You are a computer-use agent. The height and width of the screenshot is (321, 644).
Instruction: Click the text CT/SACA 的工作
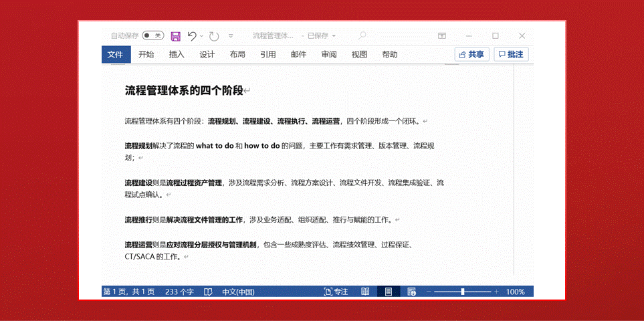click(152, 257)
